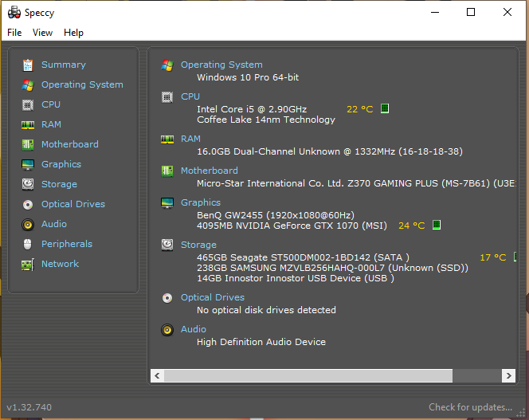529x420 pixels.
Task: Select Network in the sidebar
Action: 60,264
